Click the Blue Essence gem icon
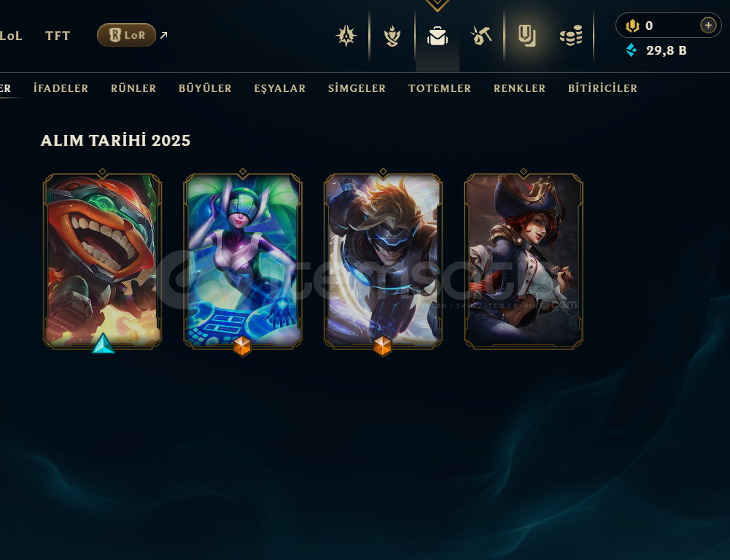730x560 pixels. pos(632,50)
